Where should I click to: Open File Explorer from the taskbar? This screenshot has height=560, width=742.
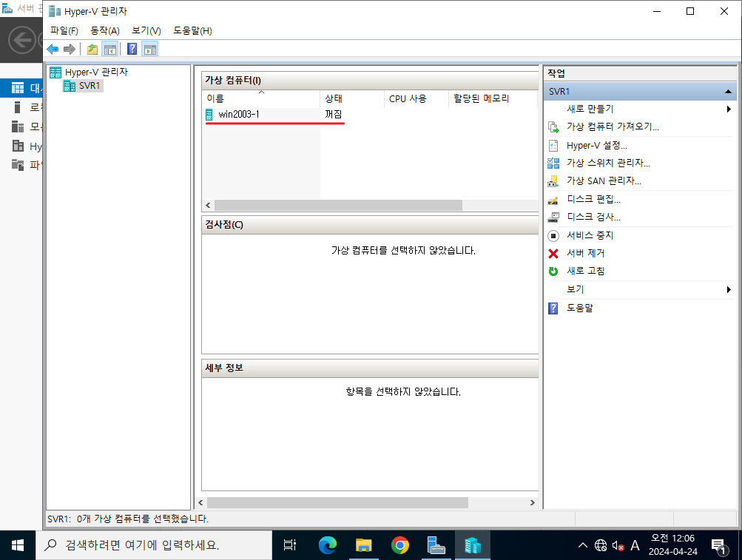pos(363,545)
